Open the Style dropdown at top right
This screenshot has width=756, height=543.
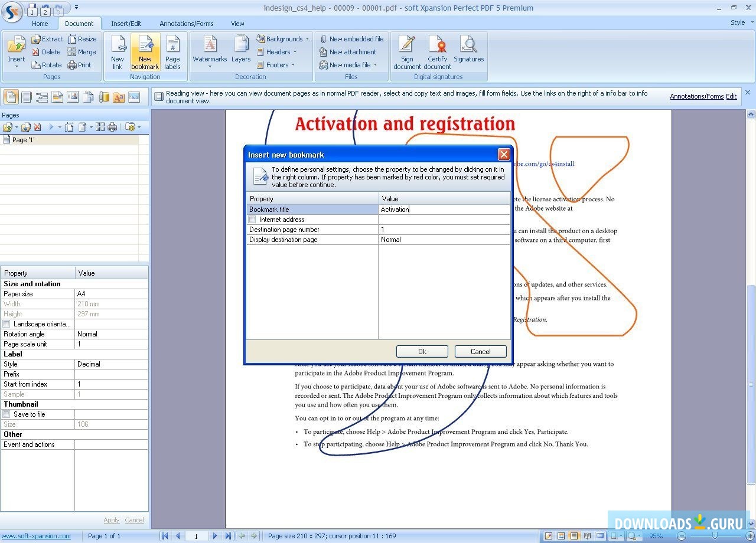(741, 22)
